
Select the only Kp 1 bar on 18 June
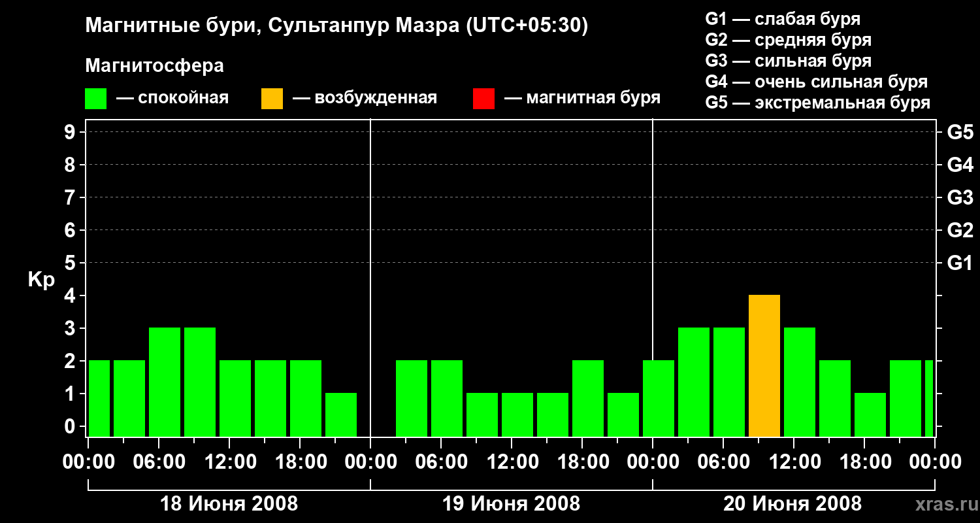[x=341, y=415]
